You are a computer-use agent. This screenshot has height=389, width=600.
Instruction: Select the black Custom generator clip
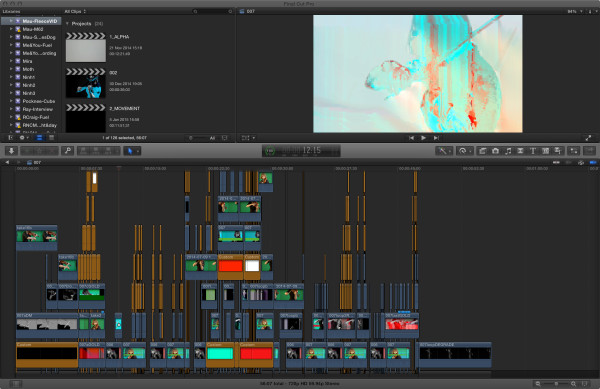click(47, 355)
